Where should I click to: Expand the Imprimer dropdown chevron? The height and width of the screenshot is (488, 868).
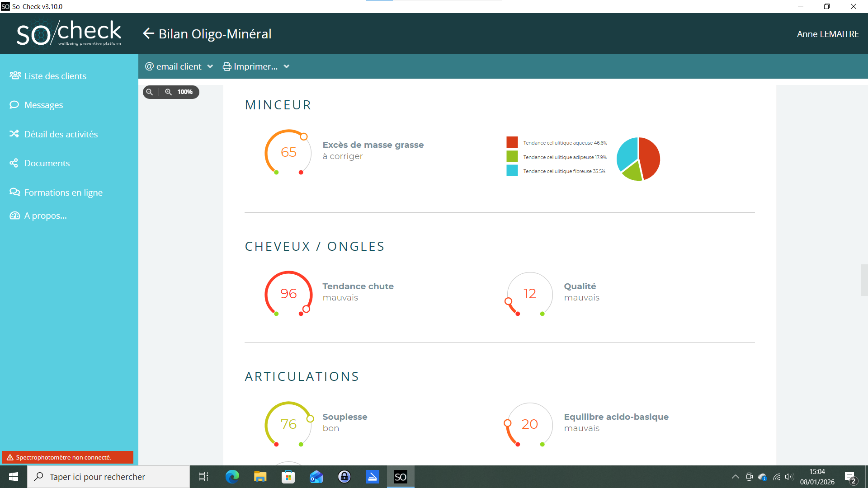coord(287,66)
